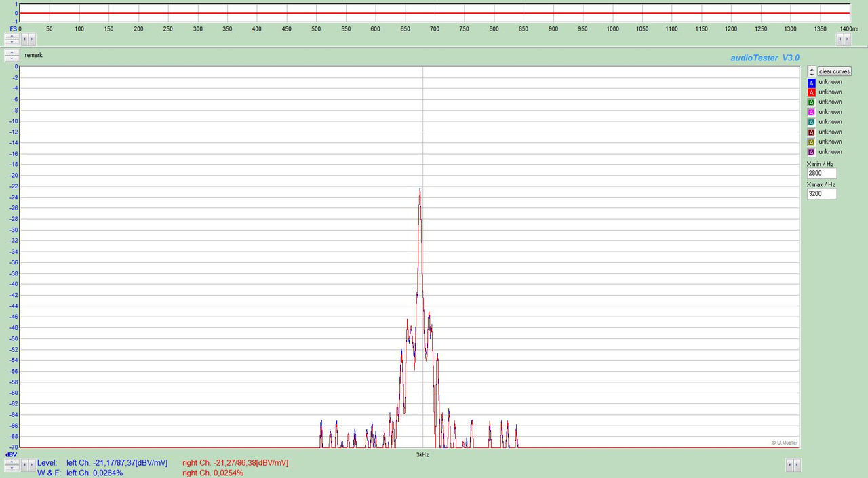Click the clear curves button
Viewport: 868px width, 478px height.
(x=834, y=71)
